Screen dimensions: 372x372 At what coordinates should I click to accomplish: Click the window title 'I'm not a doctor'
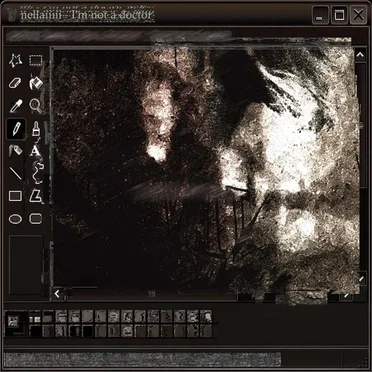click(x=111, y=15)
